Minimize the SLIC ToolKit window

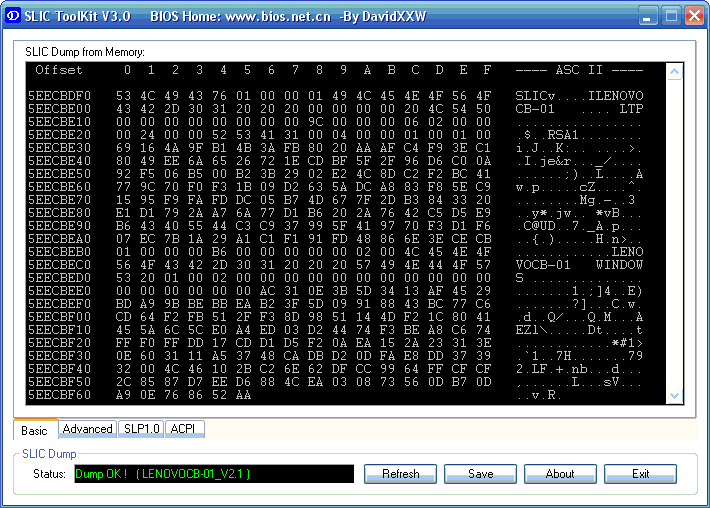pos(647,16)
